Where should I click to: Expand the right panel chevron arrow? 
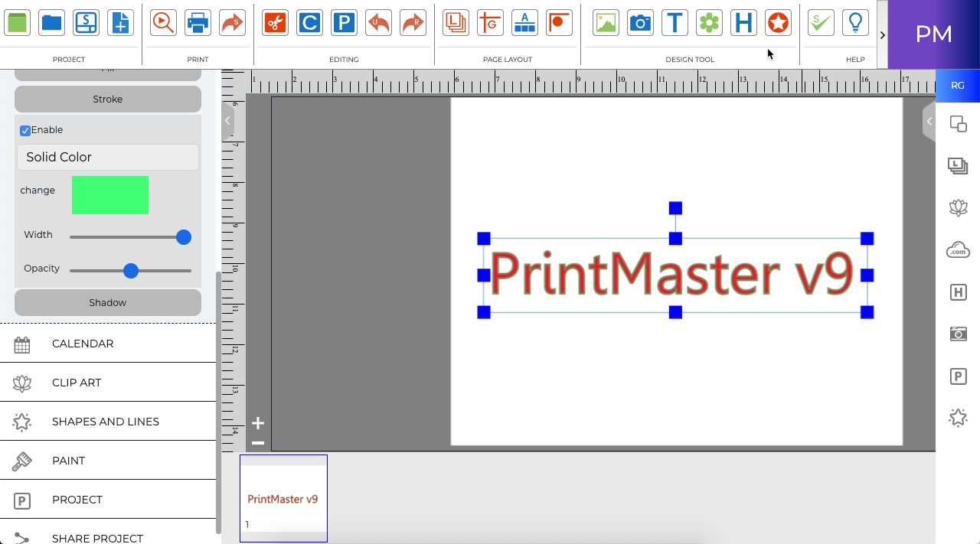click(x=929, y=121)
